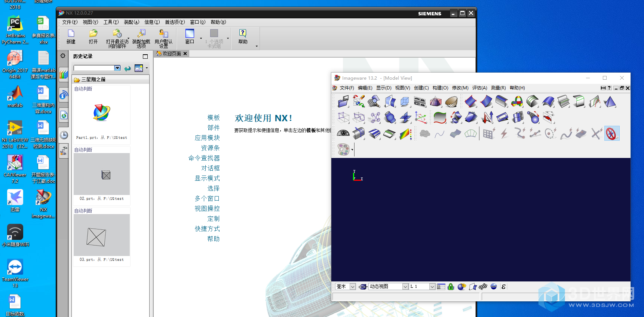Click the epsilon symbol icon in status bar
The width and height of the screenshot is (644, 317).
[x=503, y=287]
